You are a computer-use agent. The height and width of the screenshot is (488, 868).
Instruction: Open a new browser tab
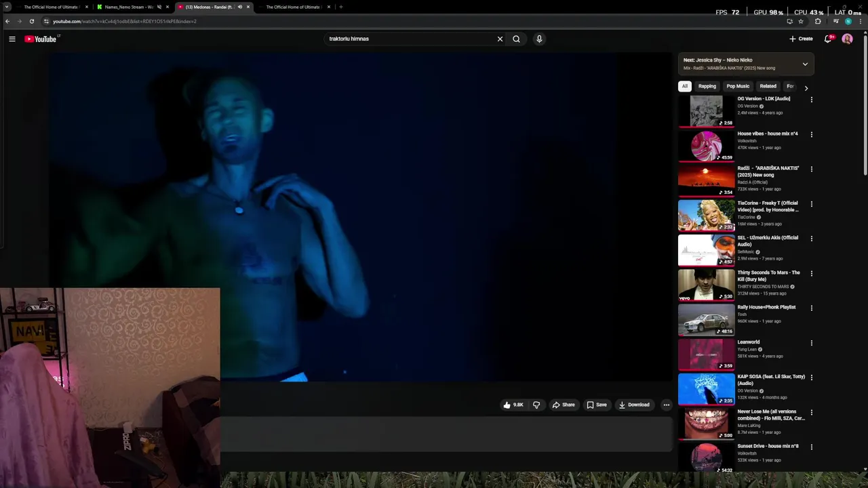(x=340, y=7)
